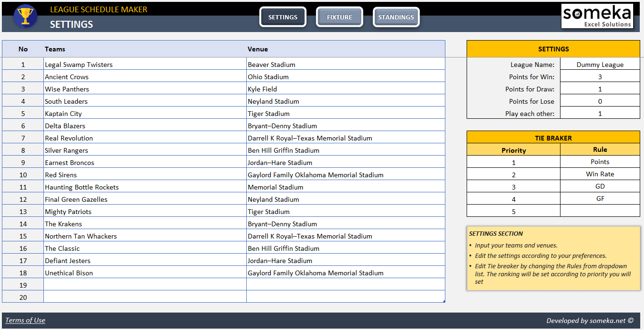The image size is (644, 330).
Task: Navigate to the FIXTURE page
Action: pyautogui.click(x=339, y=16)
